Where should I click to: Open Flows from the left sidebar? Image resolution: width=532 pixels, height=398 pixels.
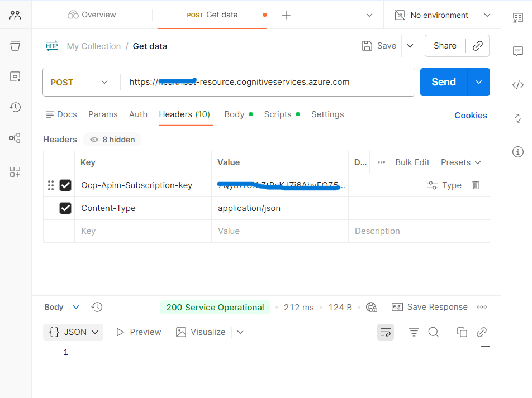point(15,138)
